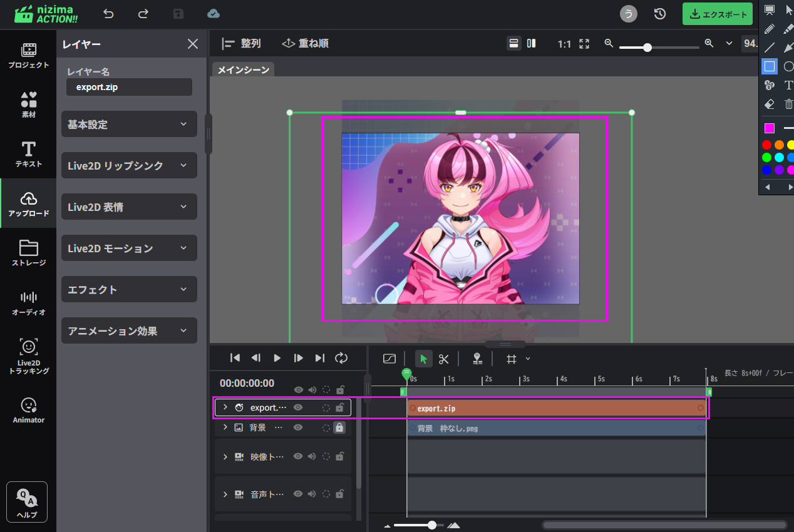Click the fit-to-screen icon
The image size is (794, 532).
coord(584,44)
